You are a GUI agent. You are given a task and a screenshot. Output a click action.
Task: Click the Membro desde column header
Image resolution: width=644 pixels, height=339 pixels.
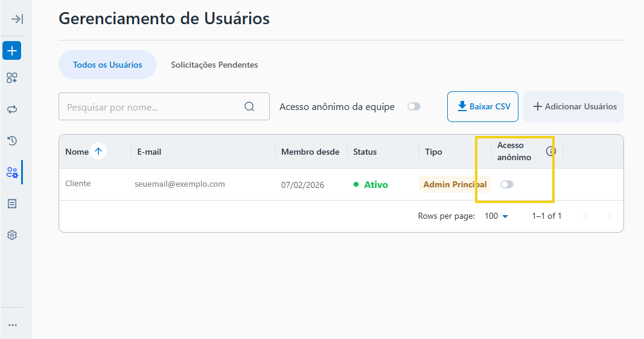pyautogui.click(x=310, y=152)
